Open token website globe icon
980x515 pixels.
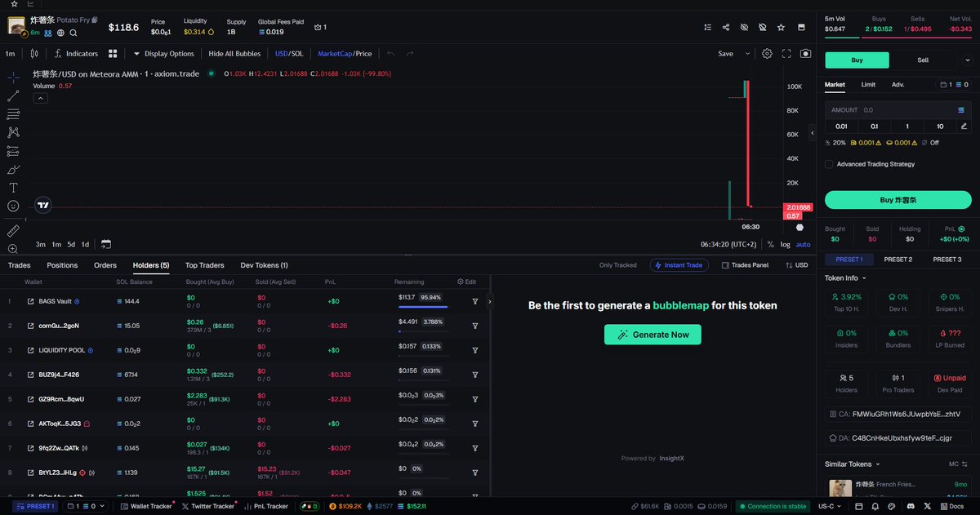[60, 33]
